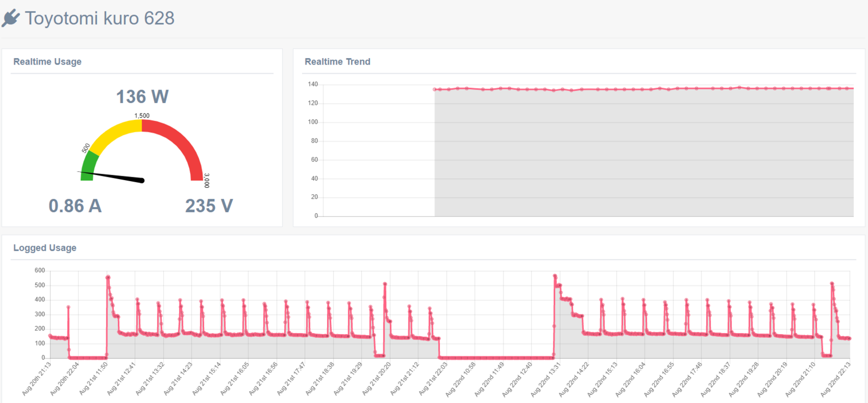This screenshot has height=403, width=868.
Task: Click the '40' y-axis label in Realtime Trend
Action: pos(315,178)
